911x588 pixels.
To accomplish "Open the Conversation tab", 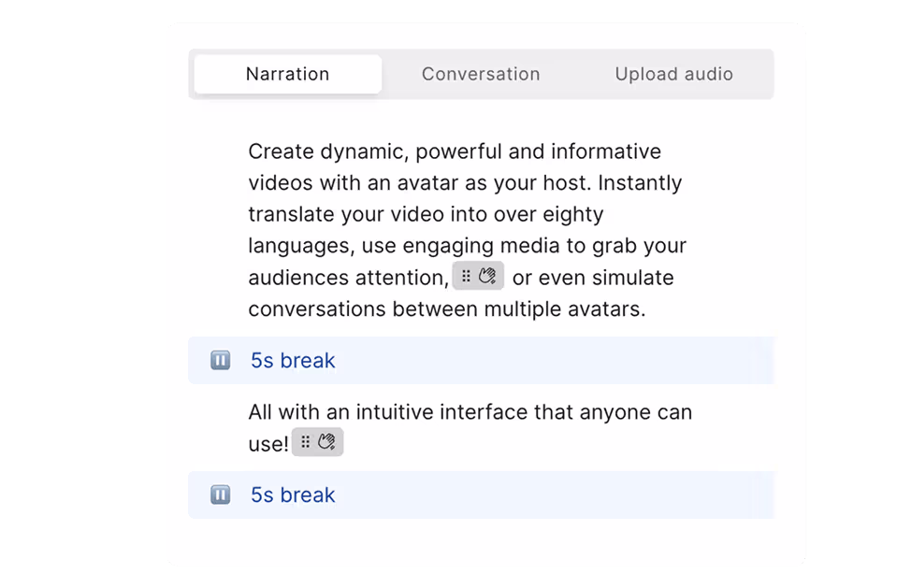I will pos(481,74).
